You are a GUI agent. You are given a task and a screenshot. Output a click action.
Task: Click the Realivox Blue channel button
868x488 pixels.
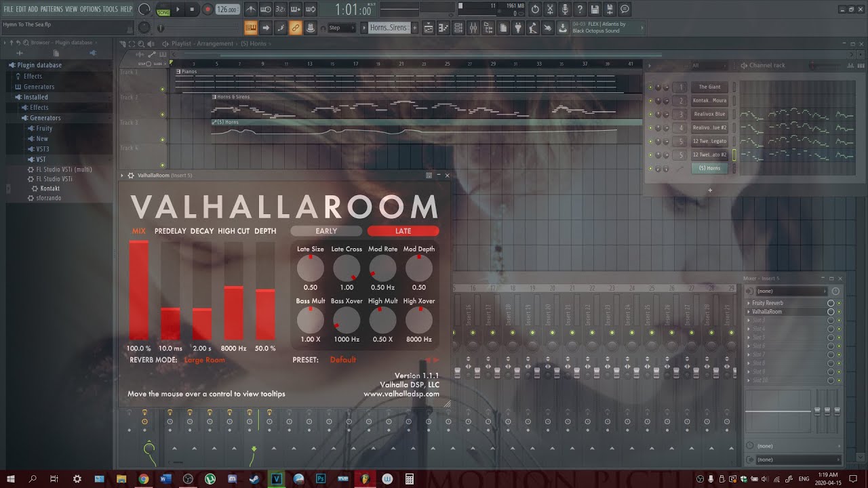(x=709, y=114)
